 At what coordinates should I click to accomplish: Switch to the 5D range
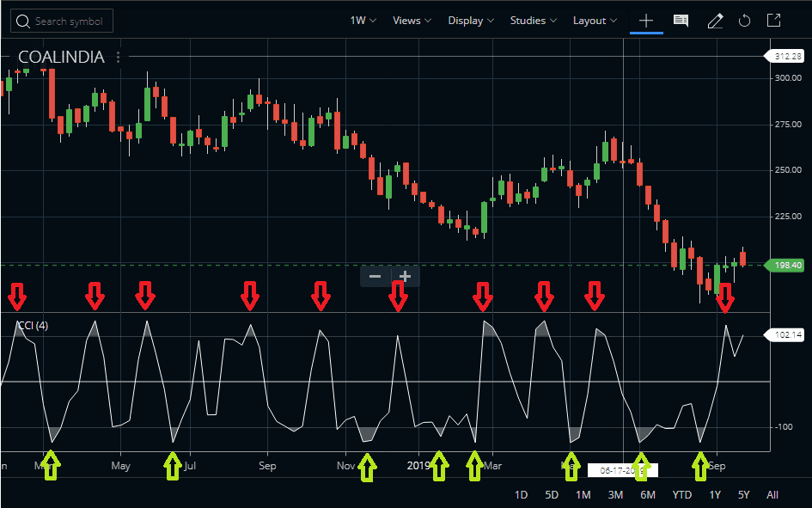pos(552,495)
